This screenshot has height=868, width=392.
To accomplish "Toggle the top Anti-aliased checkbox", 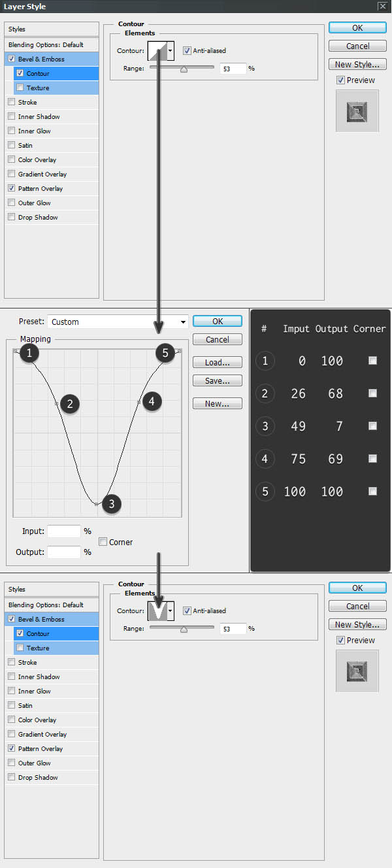I will [187, 50].
